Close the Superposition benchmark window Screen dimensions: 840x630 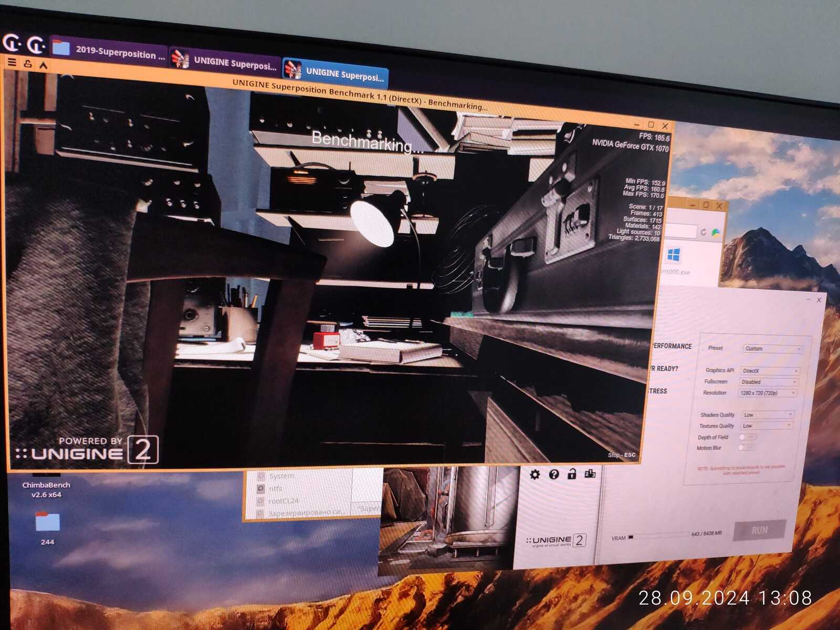tap(665, 126)
